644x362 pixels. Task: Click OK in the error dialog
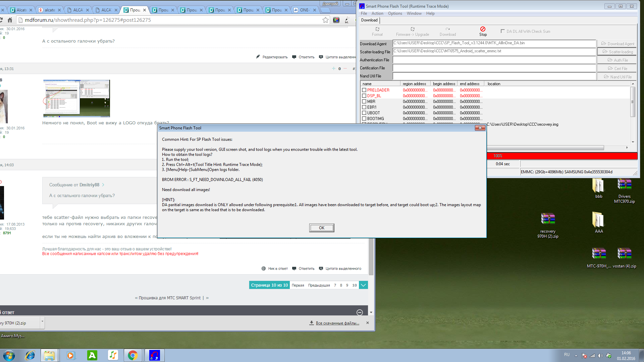coord(321,228)
